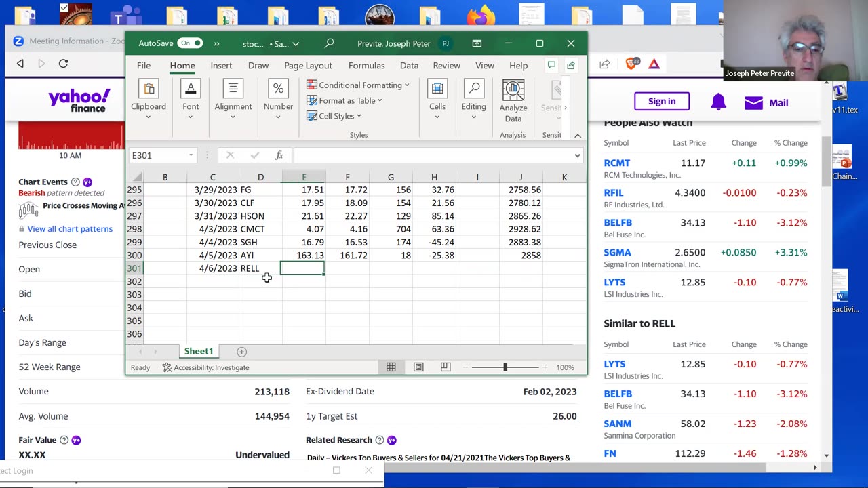This screenshot has height=488, width=868.
Task: Open Yahoo Mail link
Action: (x=766, y=102)
